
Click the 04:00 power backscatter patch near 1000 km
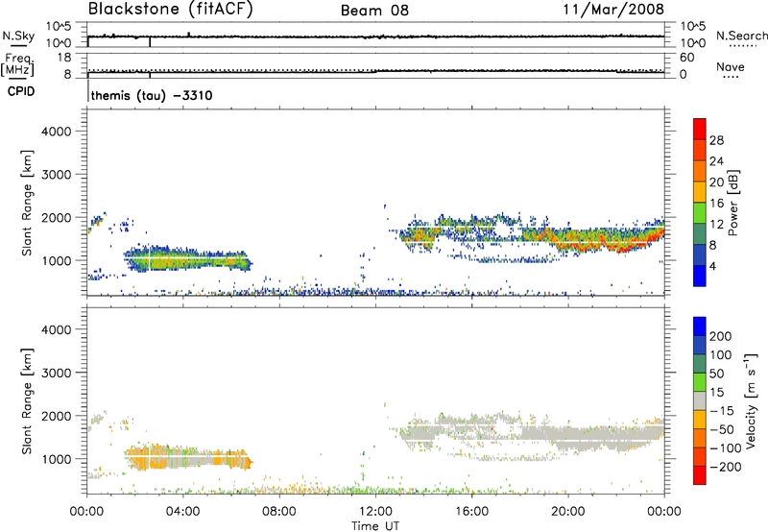coord(186,258)
